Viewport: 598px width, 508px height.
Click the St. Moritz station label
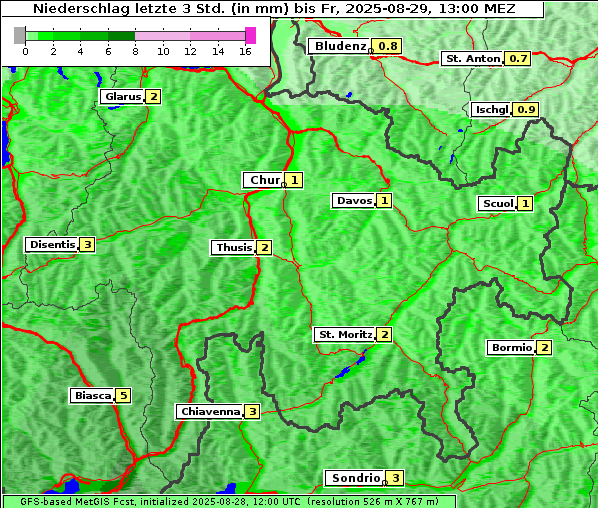(345, 335)
